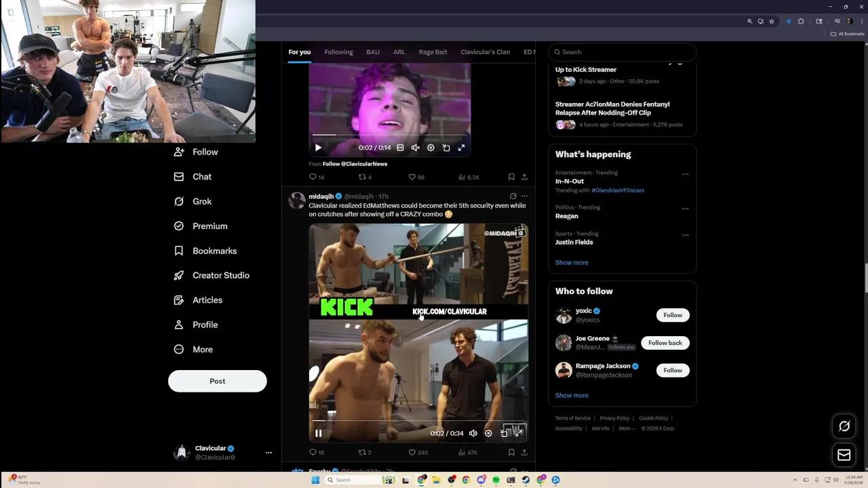Follow Rampage Jackson

673,371
